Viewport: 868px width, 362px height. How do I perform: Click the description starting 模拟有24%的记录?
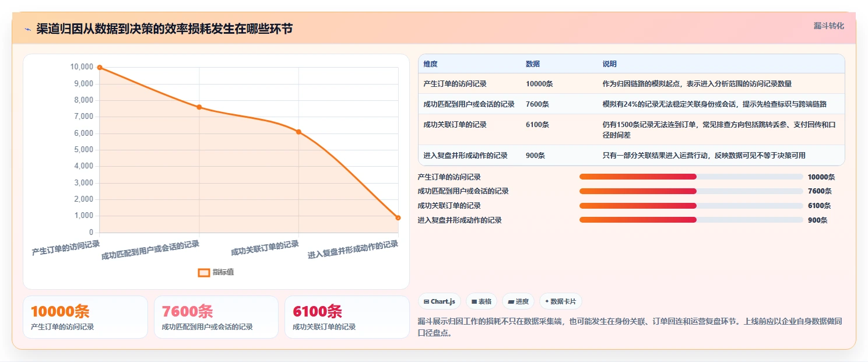[x=714, y=104]
